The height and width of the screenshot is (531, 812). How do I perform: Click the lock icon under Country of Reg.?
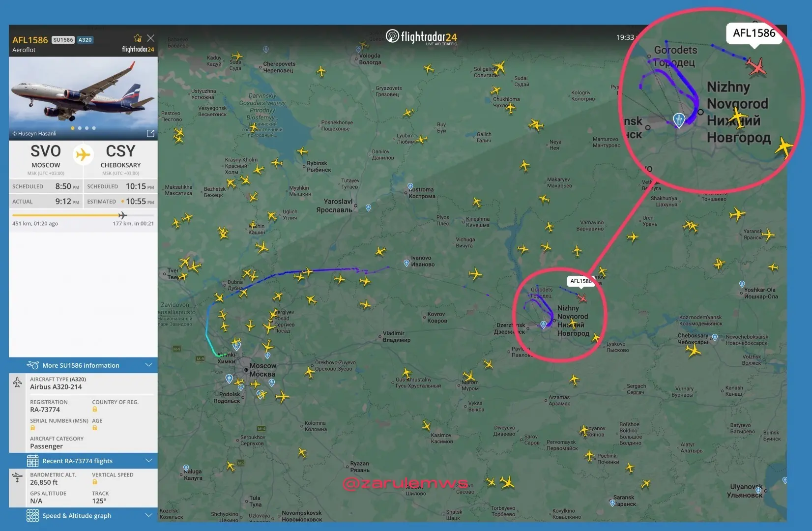(95, 410)
